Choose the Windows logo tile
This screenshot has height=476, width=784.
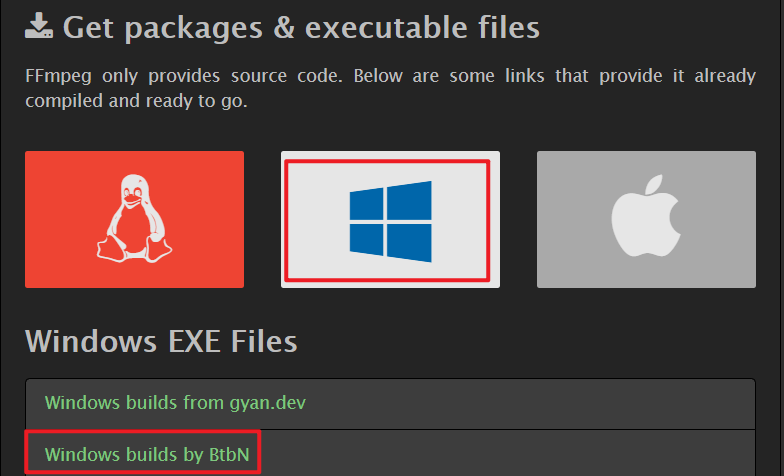pyautogui.click(x=390, y=220)
